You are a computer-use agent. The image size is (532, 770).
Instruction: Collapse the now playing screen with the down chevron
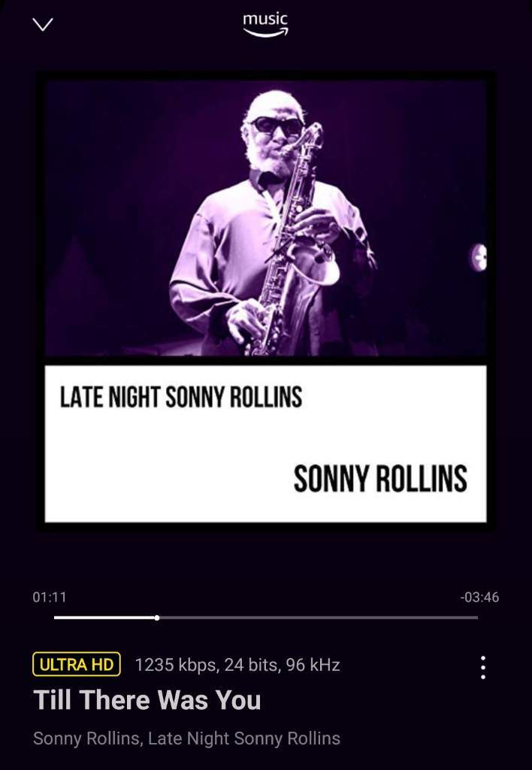(42, 24)
